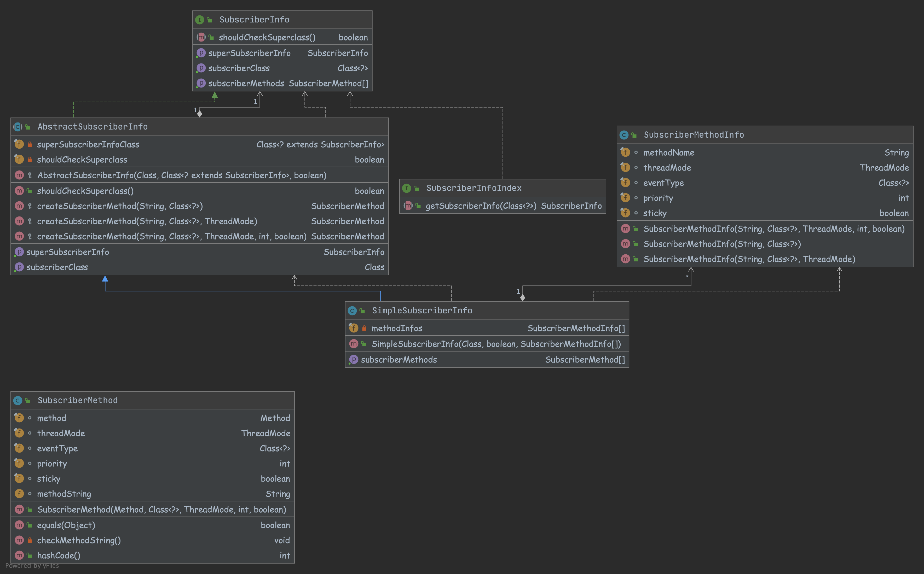Click the subscriberClass property icon in SubscriberInfo
The height and width of the screenshot is (574, 924).
pyautogui.click(x=201, y=68)
